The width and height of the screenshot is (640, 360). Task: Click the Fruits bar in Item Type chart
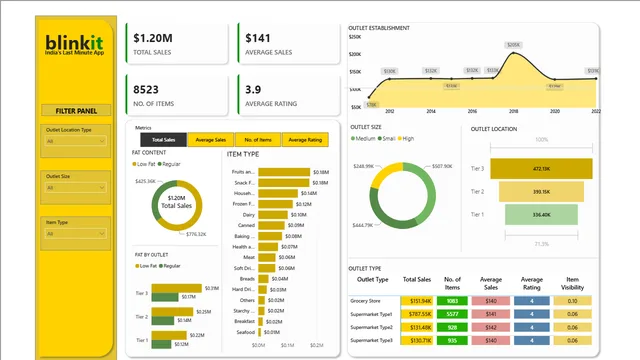[x=284, y=172]
